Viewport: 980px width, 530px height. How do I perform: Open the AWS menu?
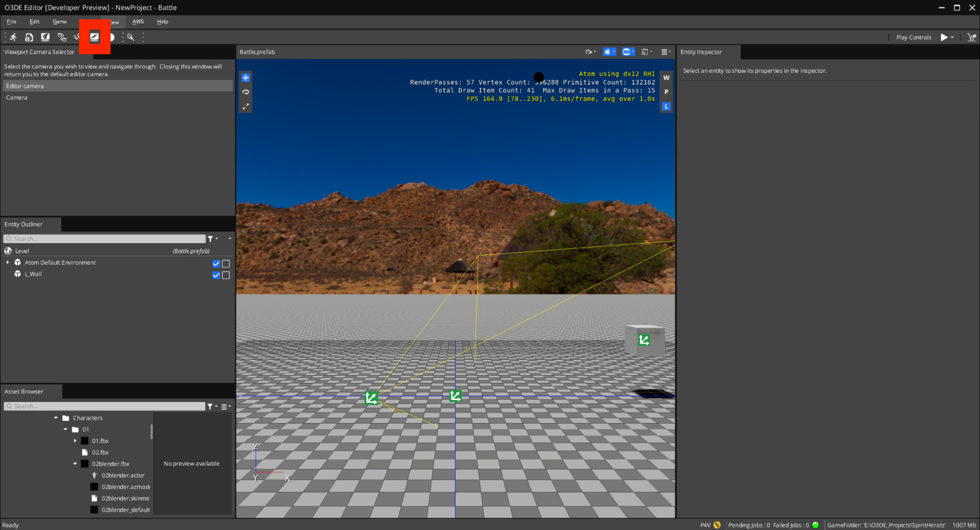coord(138,22)
